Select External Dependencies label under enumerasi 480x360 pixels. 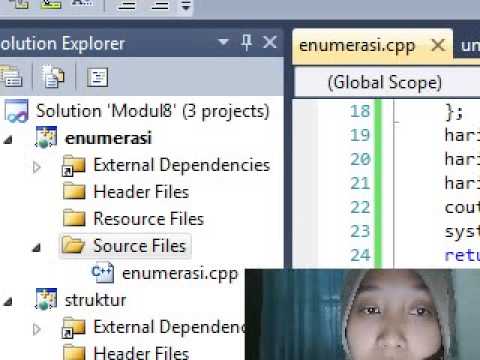click(182, 165)
